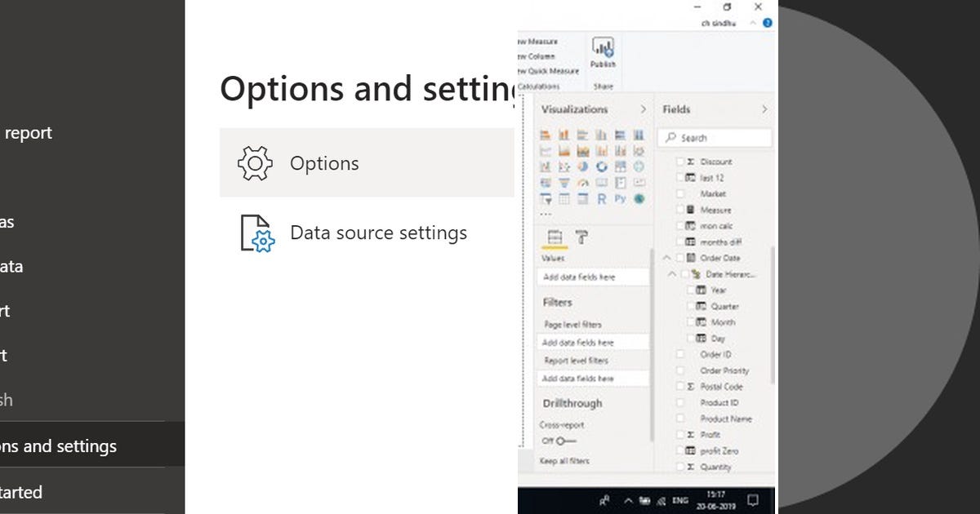This screenshot has height=514, width=980.
Task: Click the Publish button
Action: pos(603,51)
